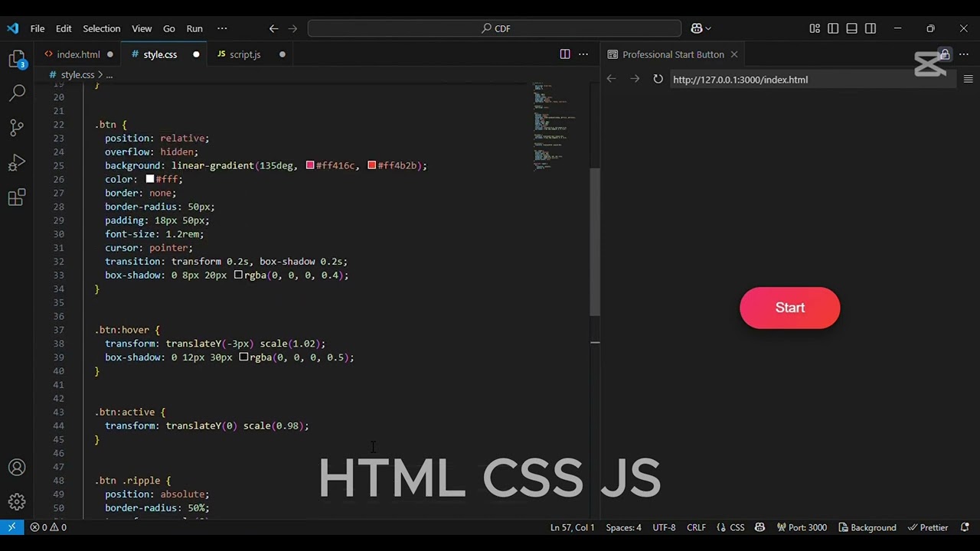Open the #ff416c color swatch picker
Viewport: 980px width, 551px height.
[x=310, y=165]
